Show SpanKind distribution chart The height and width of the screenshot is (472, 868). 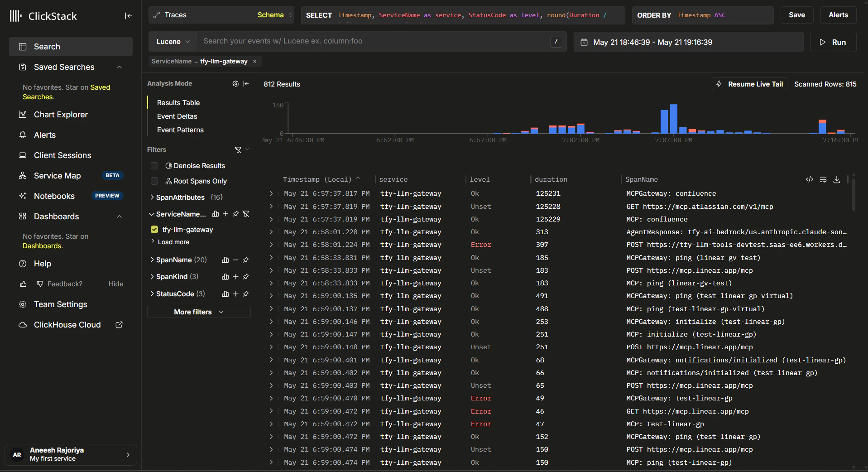click(225, 277)
